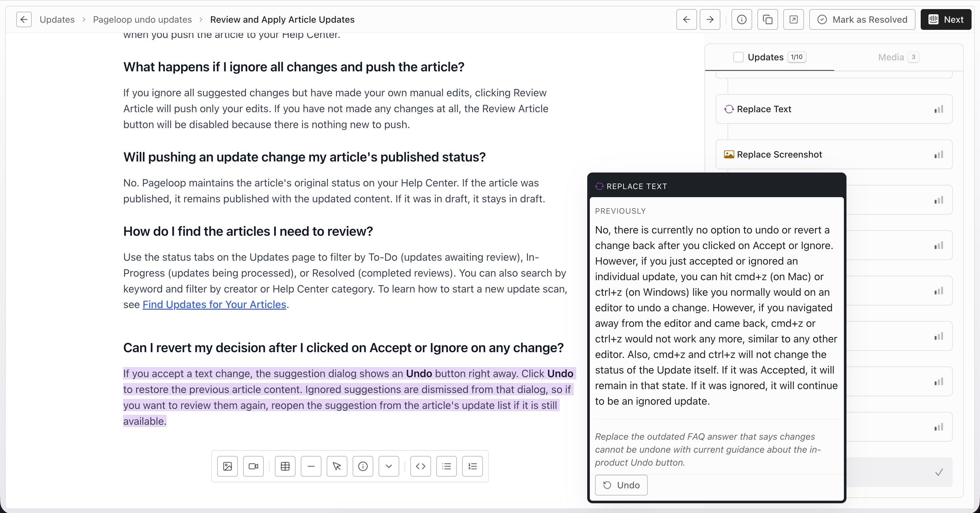
Task: Insert a code block
Action: (420, 466)
